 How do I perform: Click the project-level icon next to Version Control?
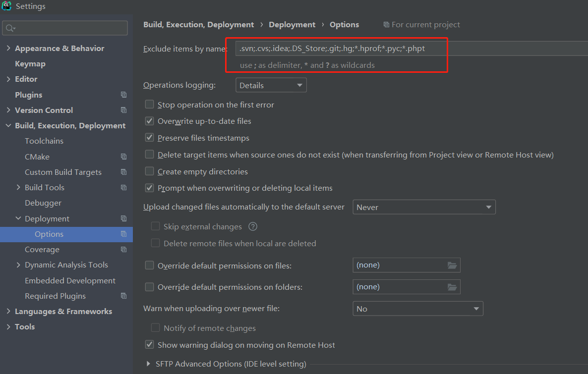[123, 110]
